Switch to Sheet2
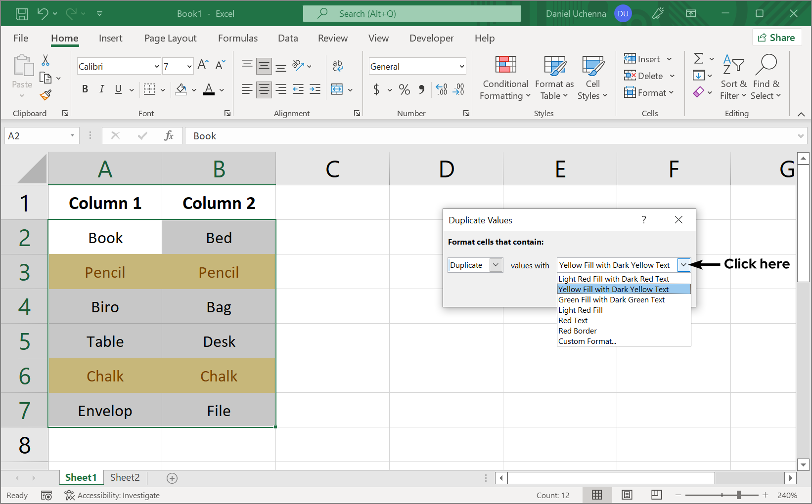Viewport: 812px width, 504px height. (124, 477)
